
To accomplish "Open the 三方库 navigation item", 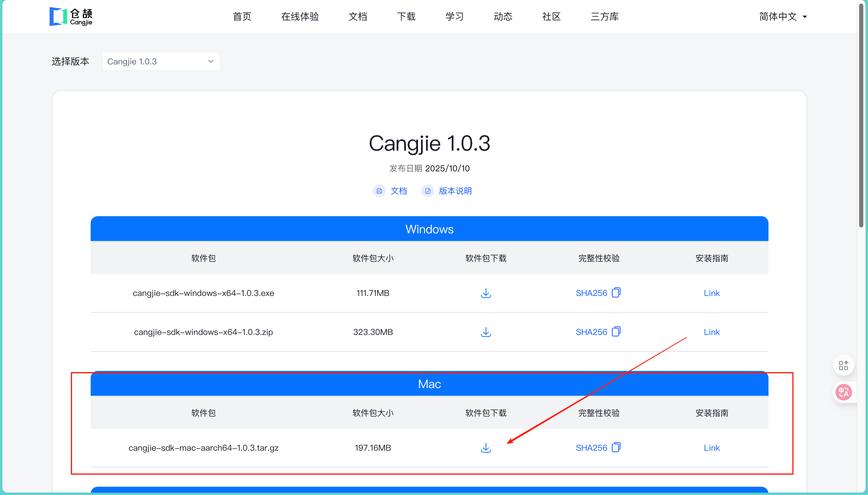I will [604, 16].
